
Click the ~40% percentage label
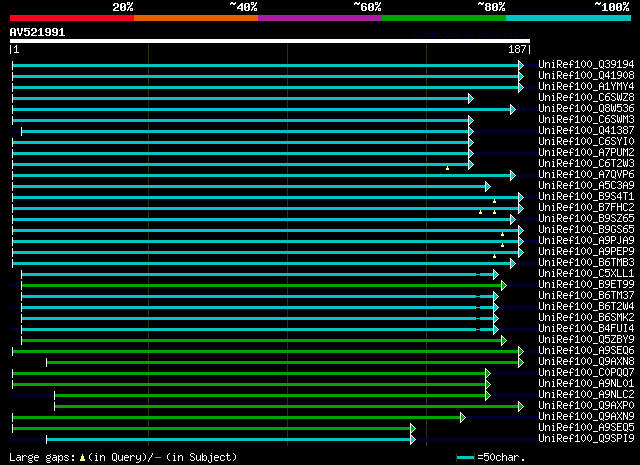click(x=243, y=7)
